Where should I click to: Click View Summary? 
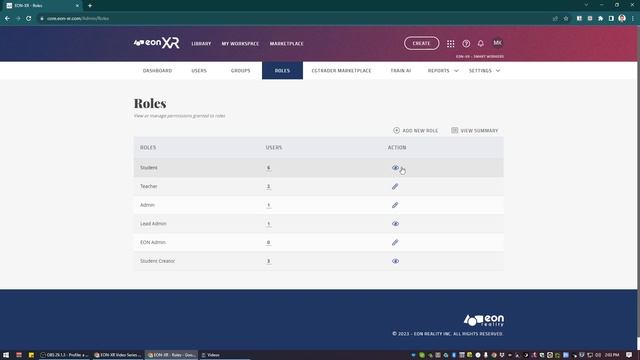[475, 131]
